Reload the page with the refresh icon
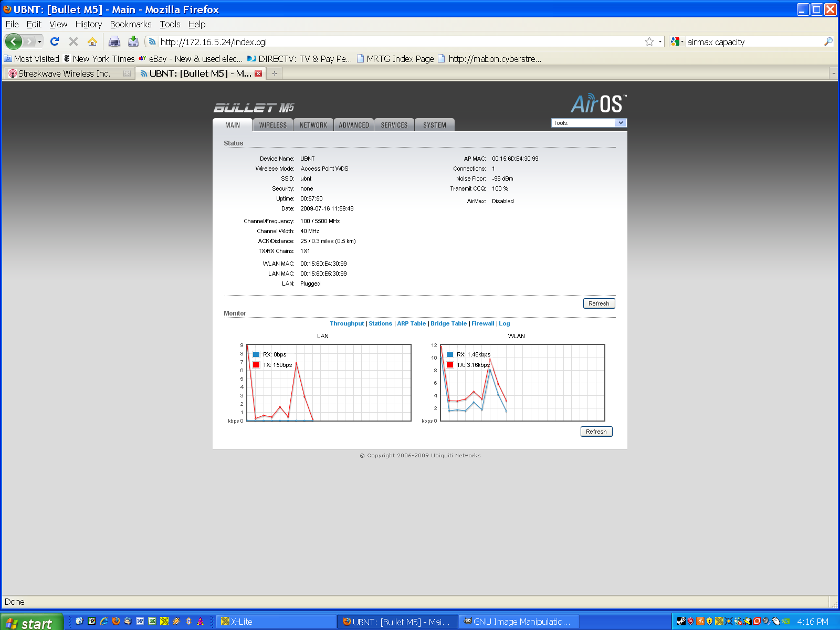 (x=55, y=41)
